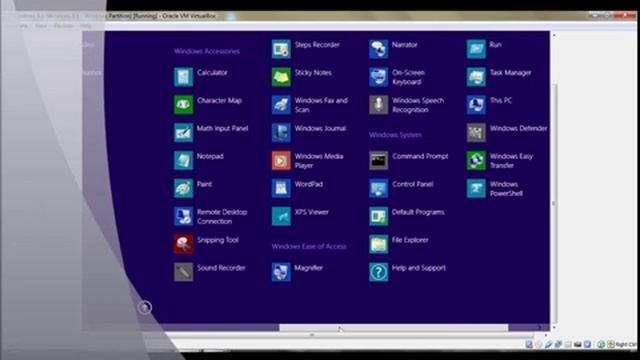Open Steps Recorder icon

coord(281,49)
